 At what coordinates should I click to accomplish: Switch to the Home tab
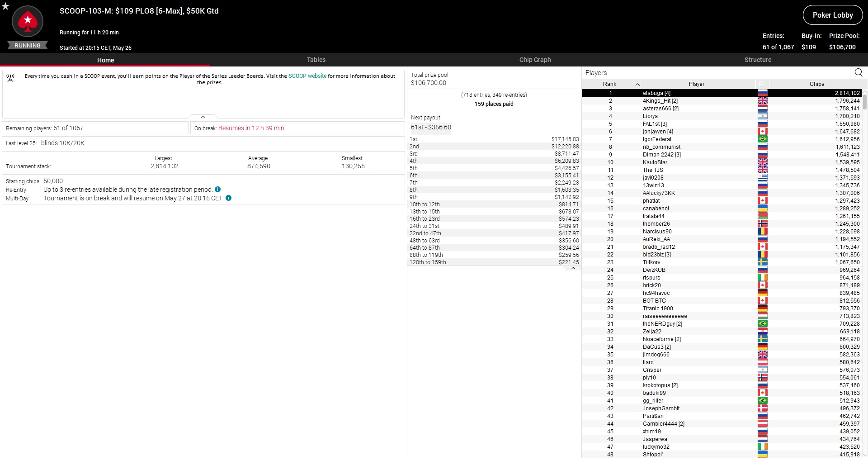[105, 60]
